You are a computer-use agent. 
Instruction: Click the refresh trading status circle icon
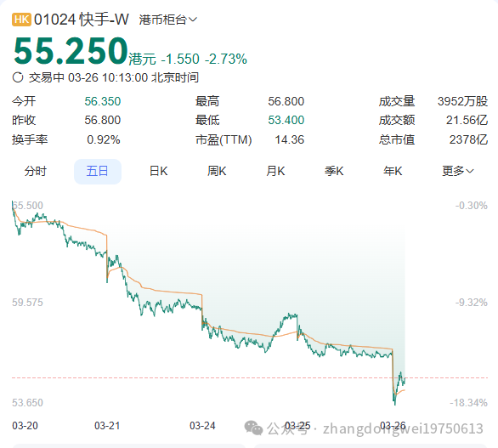(18, 77)
